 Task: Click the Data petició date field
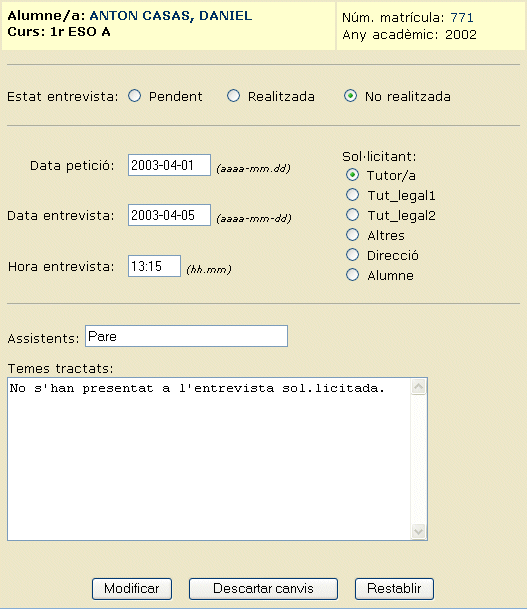tap(169, 165)
